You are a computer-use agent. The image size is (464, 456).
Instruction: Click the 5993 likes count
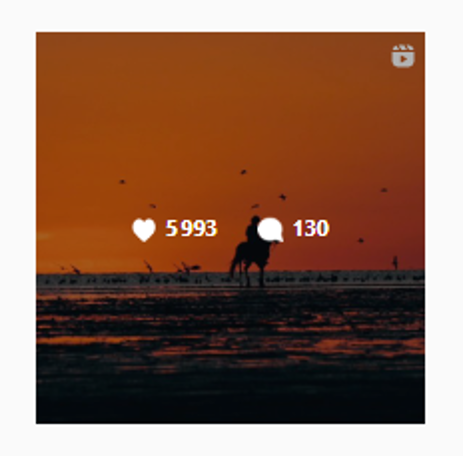pyautogui.click(x=191, y=228)
